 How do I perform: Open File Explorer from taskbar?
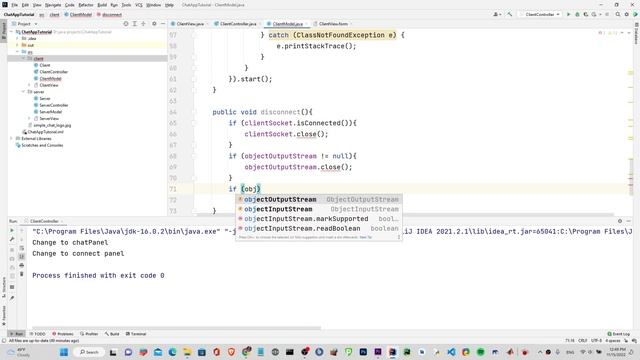click(x=187, y=352)
